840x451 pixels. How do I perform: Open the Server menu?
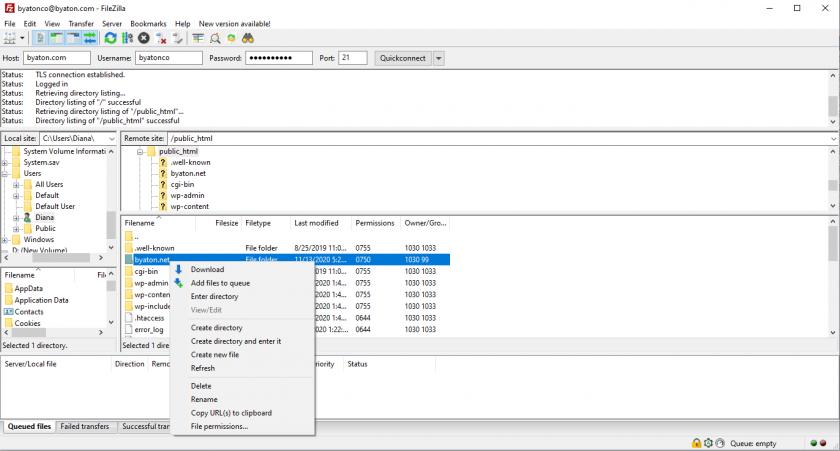pyautogui.click(x=112, y=24)
